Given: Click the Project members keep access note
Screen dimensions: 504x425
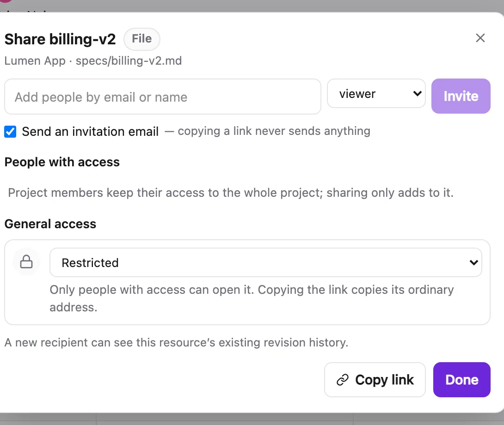Looking at the screenshot, I should pyautogui.click(x=230, y=193).
